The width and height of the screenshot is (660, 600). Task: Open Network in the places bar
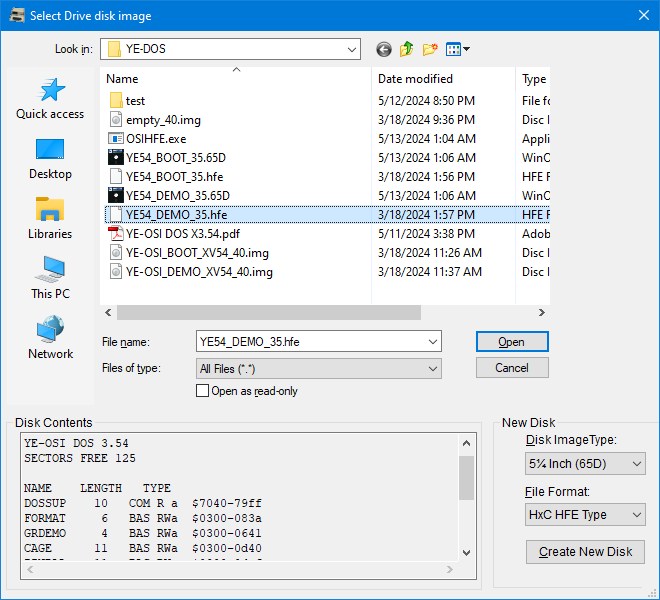tap(50, 338)
